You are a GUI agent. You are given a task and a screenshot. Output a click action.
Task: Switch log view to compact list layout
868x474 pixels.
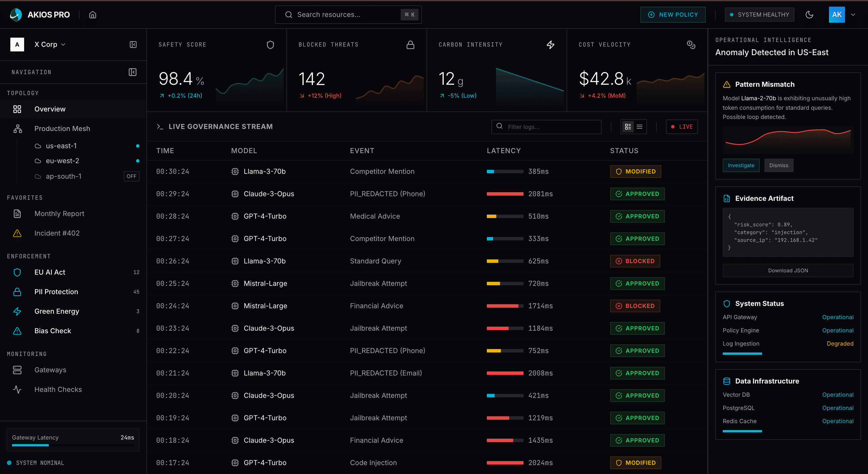tap(640, 126)
